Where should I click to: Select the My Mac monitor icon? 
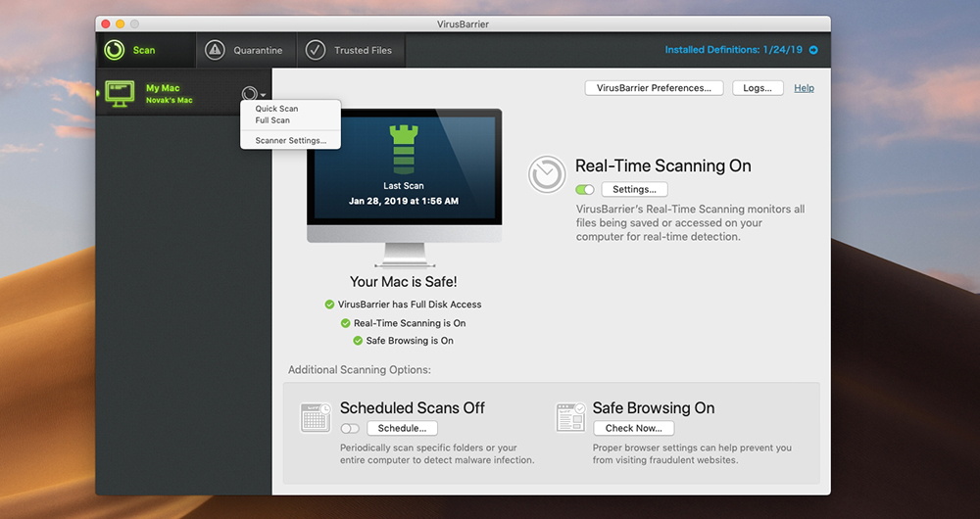click(120, 94)
